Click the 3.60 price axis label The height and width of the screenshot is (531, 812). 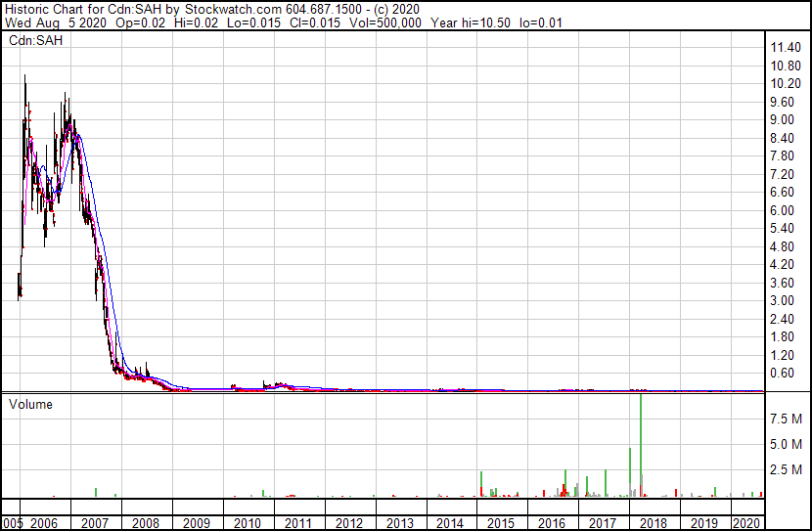coord(782,283)
